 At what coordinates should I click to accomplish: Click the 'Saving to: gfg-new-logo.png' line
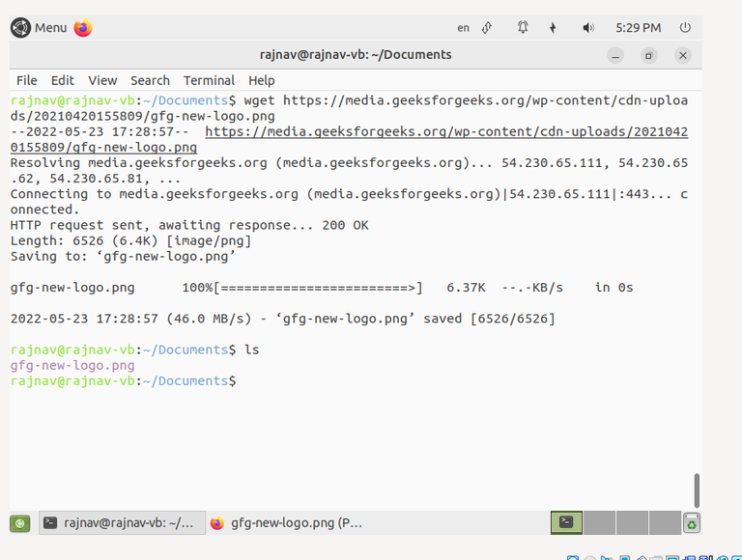pyautogui.click(x=123, y=257)
